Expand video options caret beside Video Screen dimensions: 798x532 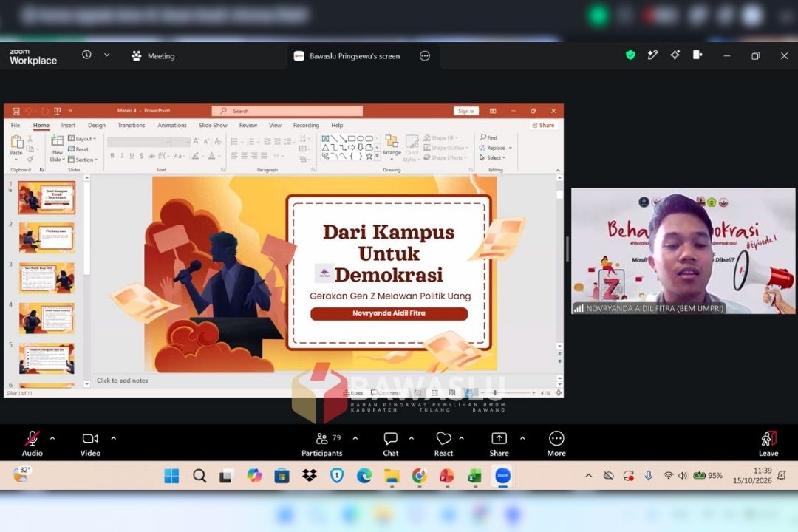pos(114,438)
